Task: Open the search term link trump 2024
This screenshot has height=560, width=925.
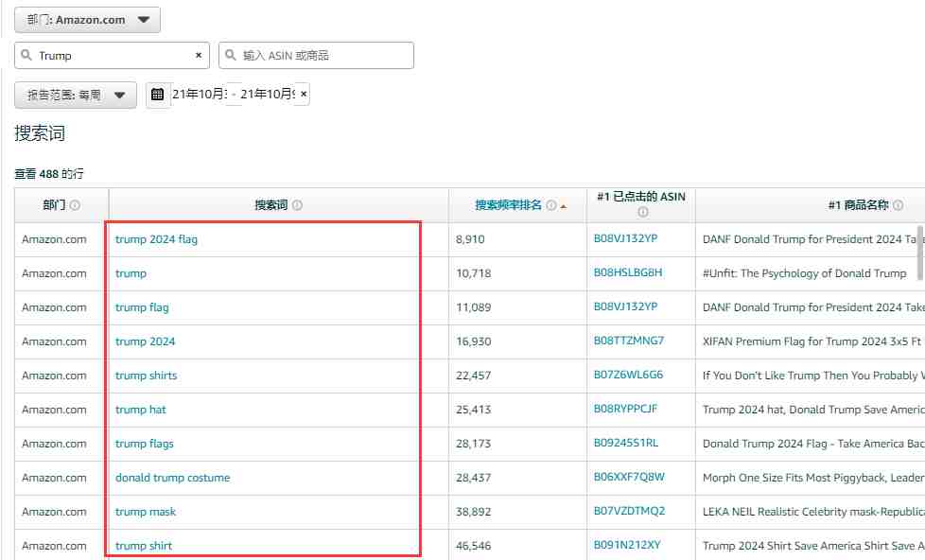Action: [x=145, y=341]
